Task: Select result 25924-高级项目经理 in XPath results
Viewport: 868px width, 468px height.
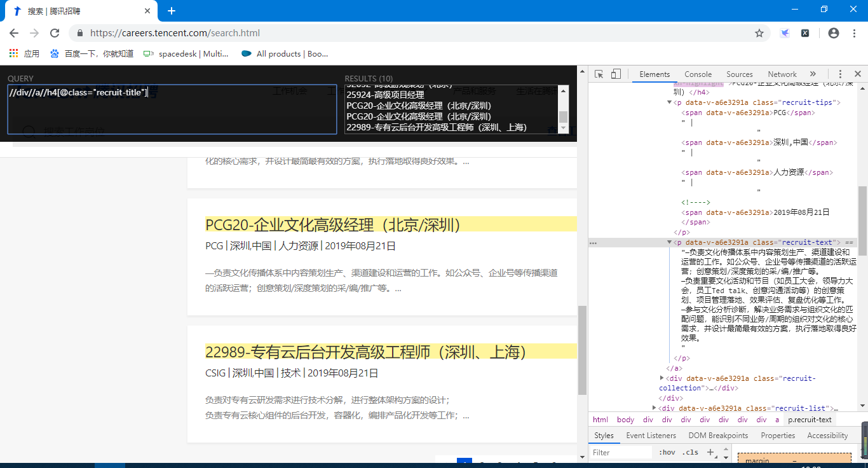Action: point(385,94)
